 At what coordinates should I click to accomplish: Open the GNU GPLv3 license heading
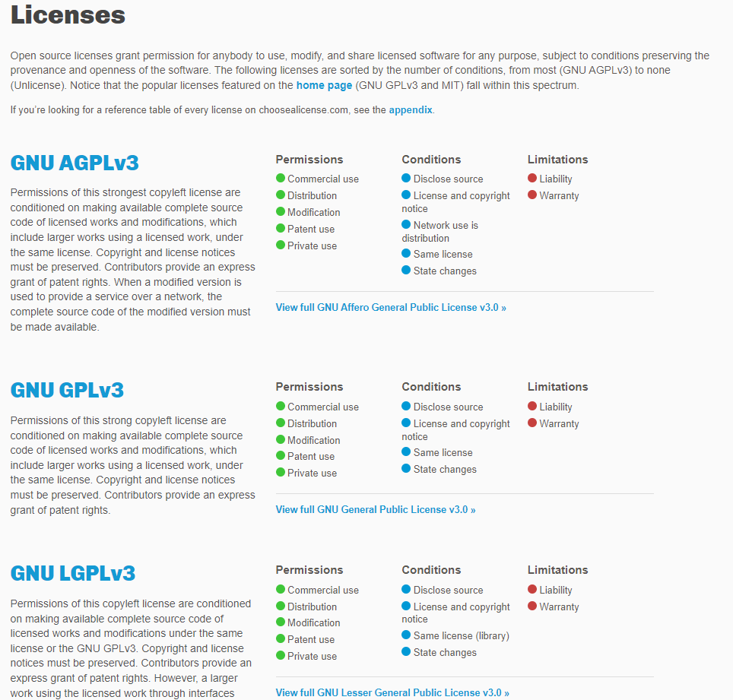click(x=67, y=390)
